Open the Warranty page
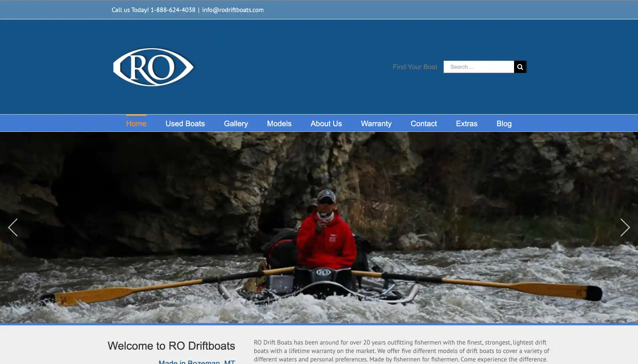Viewport: 638px width, 364px height. coord(376,124)
